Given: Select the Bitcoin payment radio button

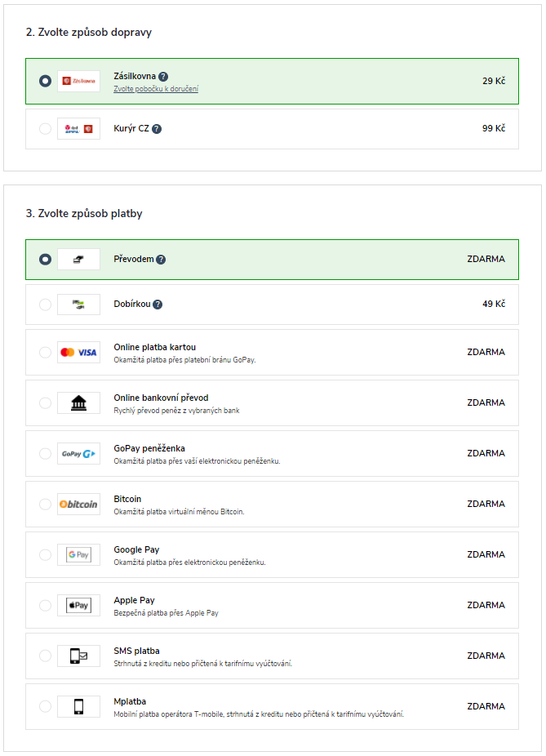Looking at the screenshot, I should [46, 505].
